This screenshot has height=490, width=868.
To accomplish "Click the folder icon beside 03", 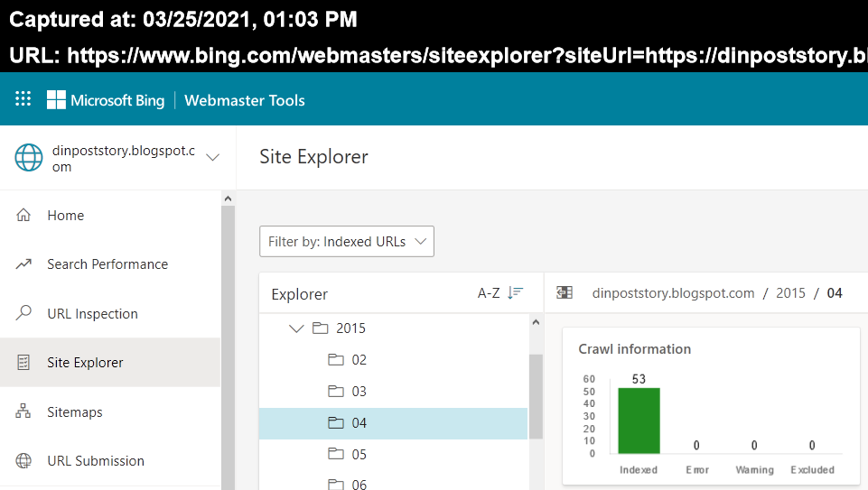I will (335, 391).
